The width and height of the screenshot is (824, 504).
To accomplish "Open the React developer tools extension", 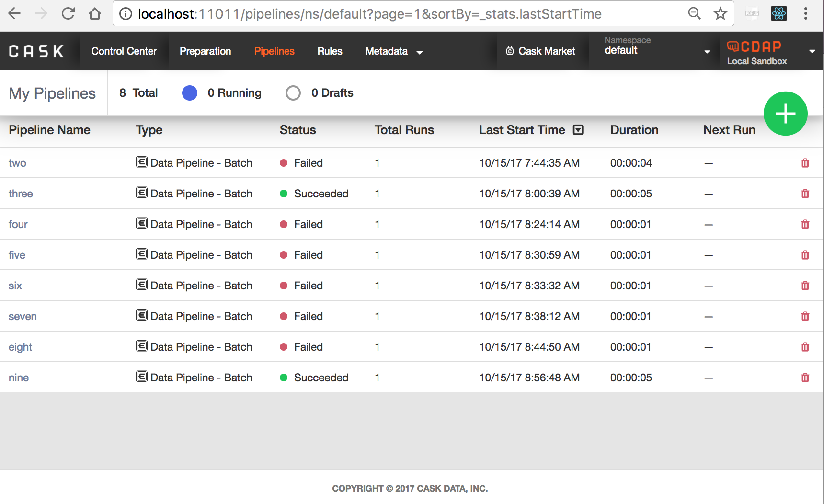I will click(x=778, y=13).
